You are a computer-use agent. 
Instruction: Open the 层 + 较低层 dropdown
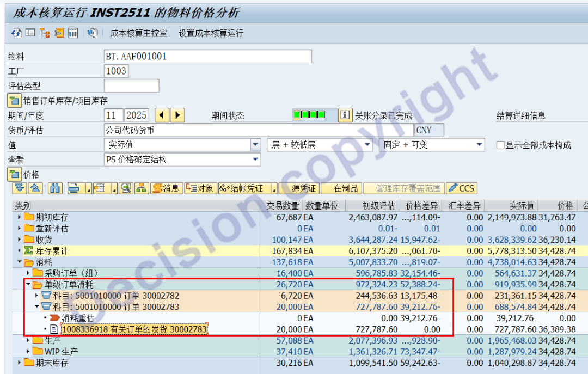pos(367,145)
